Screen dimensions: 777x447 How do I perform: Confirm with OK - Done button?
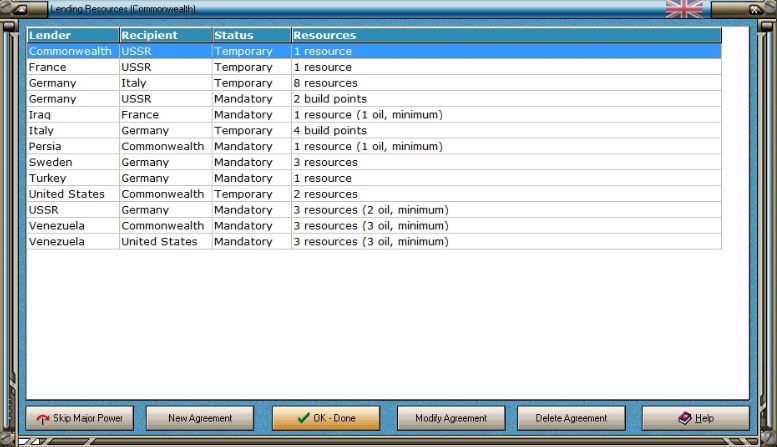click(326, 418)
